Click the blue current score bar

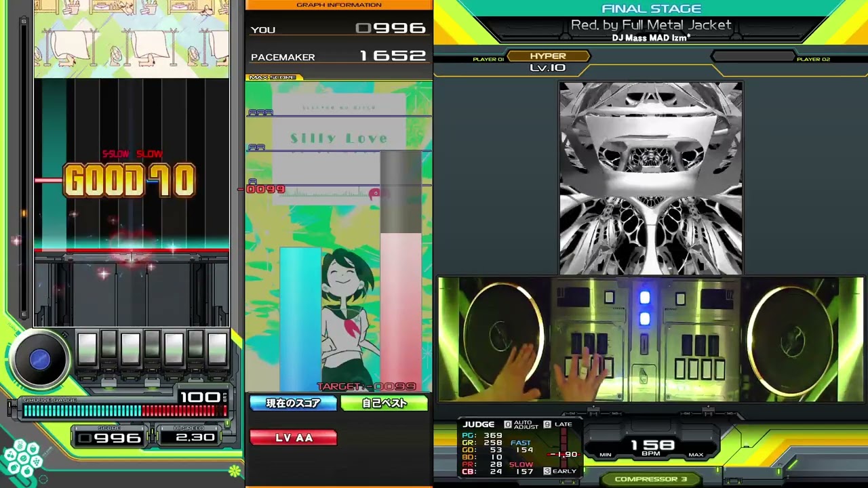(x=300, y=319)
